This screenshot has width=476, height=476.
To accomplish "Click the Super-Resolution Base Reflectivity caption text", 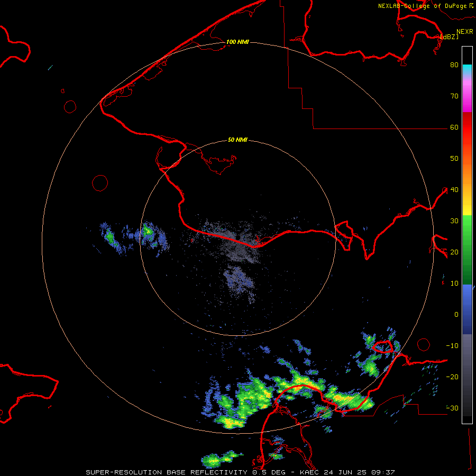I will click(240, 472).
